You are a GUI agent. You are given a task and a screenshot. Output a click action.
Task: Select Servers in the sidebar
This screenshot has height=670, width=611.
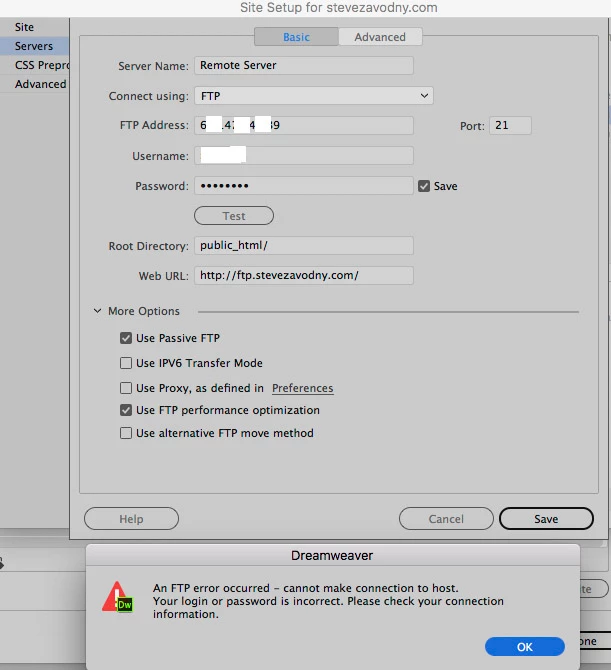(x=34, y=46)
